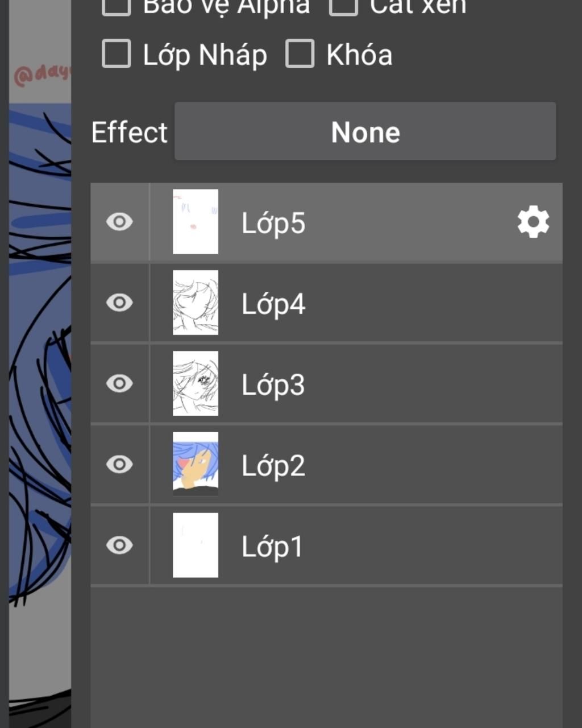Click the Lớp4 sketch thumbnail

pyautogui.click(x=196, y=303)
